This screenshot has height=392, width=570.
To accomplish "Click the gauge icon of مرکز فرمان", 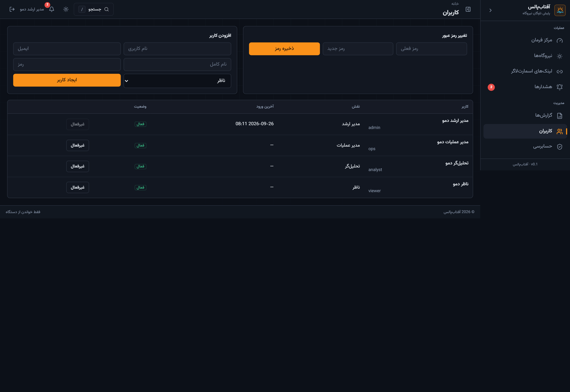I will click(560, 41).
